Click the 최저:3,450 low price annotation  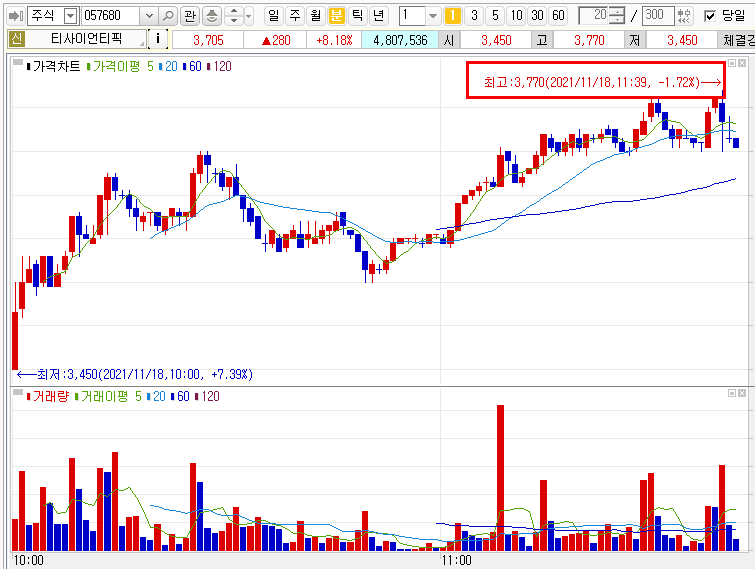135,374
